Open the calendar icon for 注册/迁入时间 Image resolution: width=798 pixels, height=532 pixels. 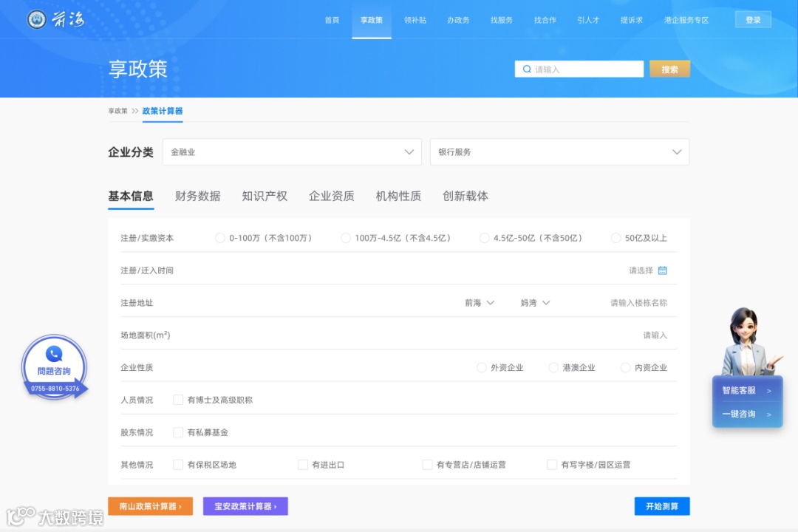point(662,270)
